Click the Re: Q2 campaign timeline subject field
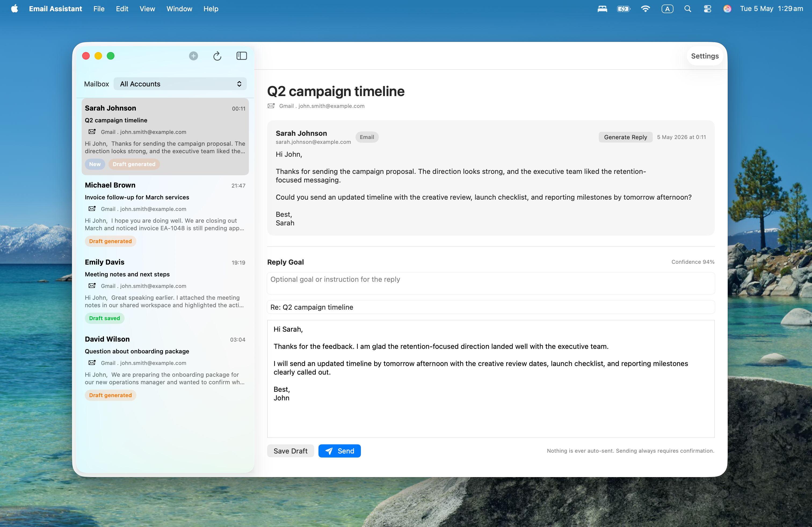Viewport: 812px width, 527px height. tap(491, 307)
